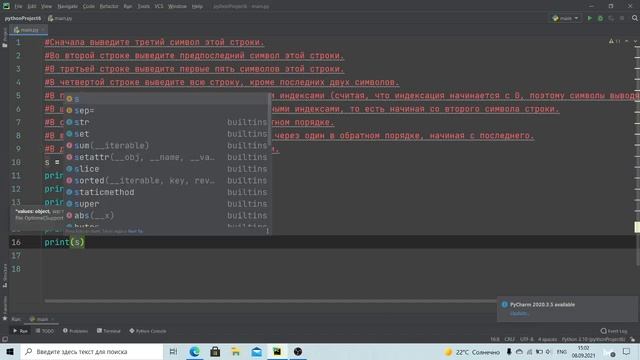This screenshot has height=360, width=640.
Task: Launch Microsoft Edge from taskbar
Action: pos(194,351)
